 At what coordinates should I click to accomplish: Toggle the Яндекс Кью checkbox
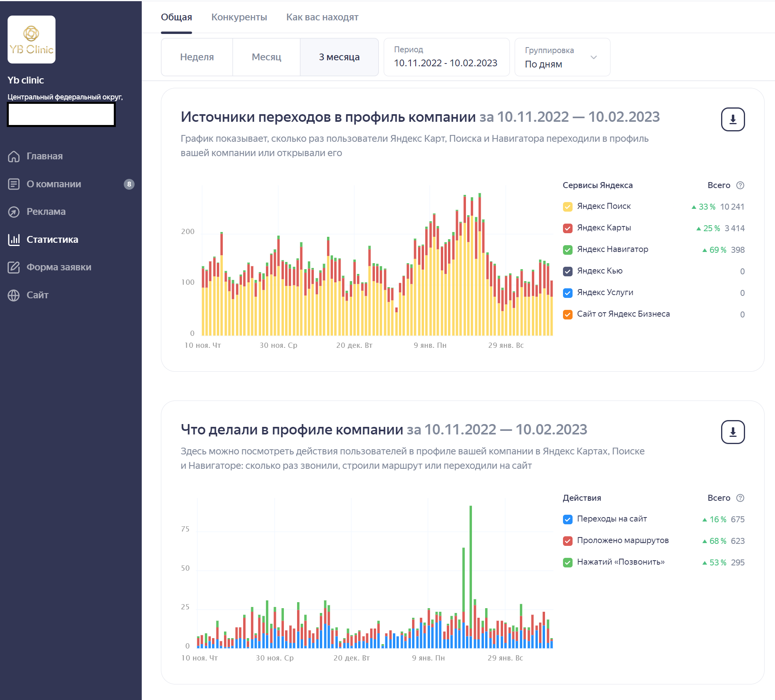coord(568,271)
